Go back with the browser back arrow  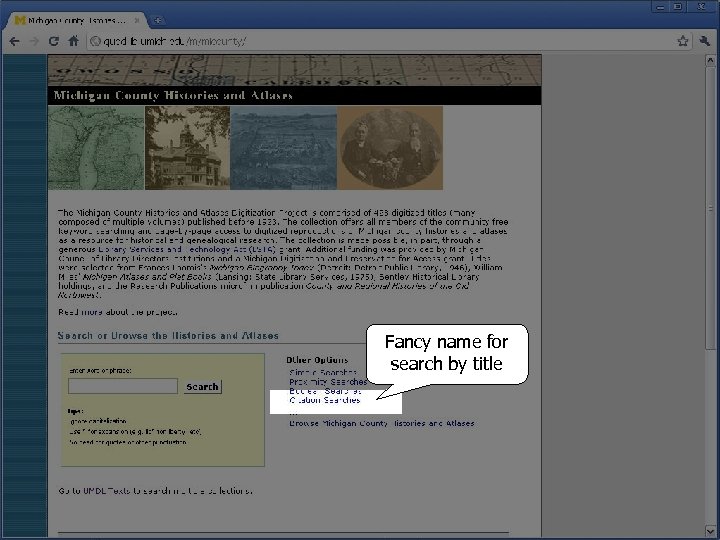point(14,41)
